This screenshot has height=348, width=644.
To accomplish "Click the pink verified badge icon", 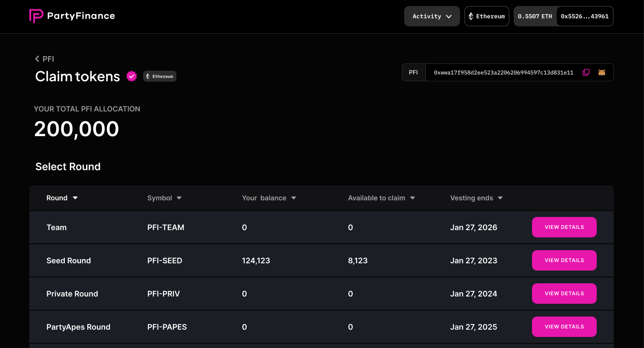I will [132, 76].
